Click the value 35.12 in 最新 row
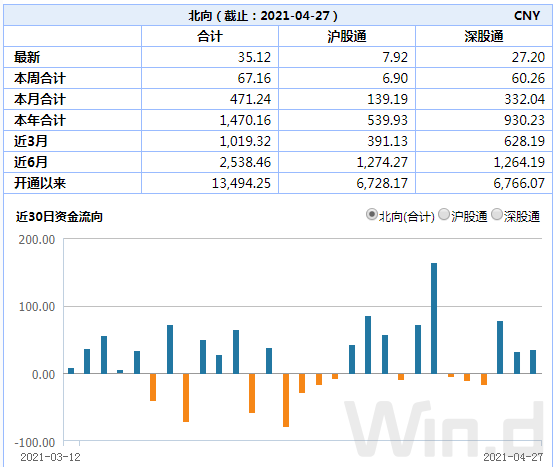Image resolution: width=554 pixels, height=467 pixels. pyautogui.click(x=254, y=57)
